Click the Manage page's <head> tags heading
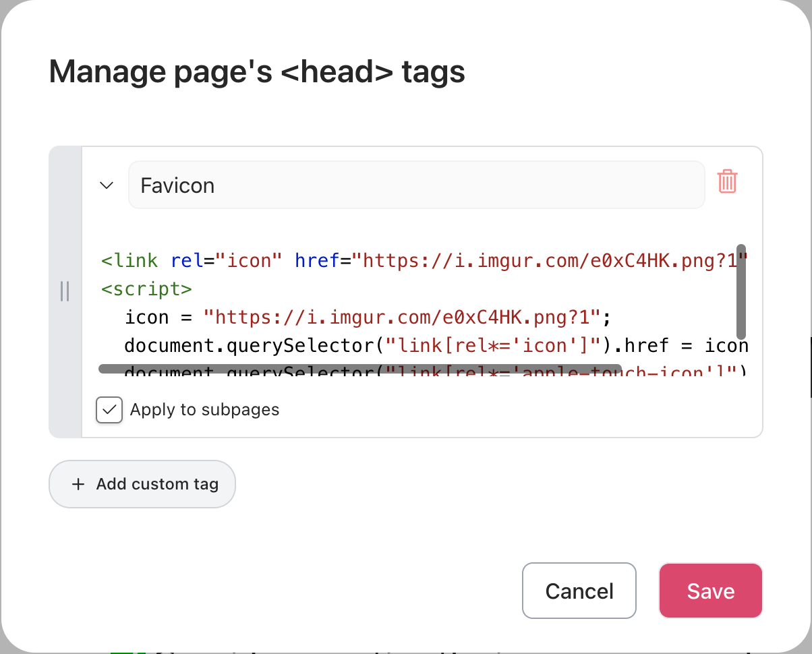This screenshot has width=812, height=654. [258, 71]
